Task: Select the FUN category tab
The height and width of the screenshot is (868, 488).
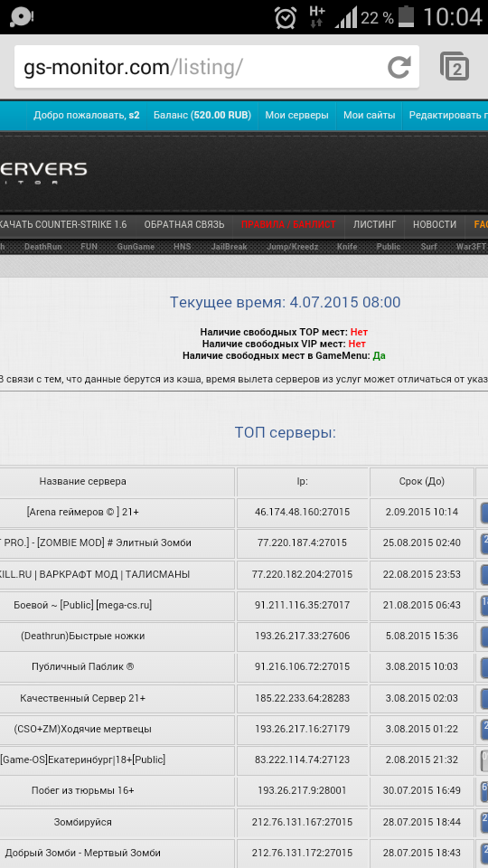Action: click(89, 247)
